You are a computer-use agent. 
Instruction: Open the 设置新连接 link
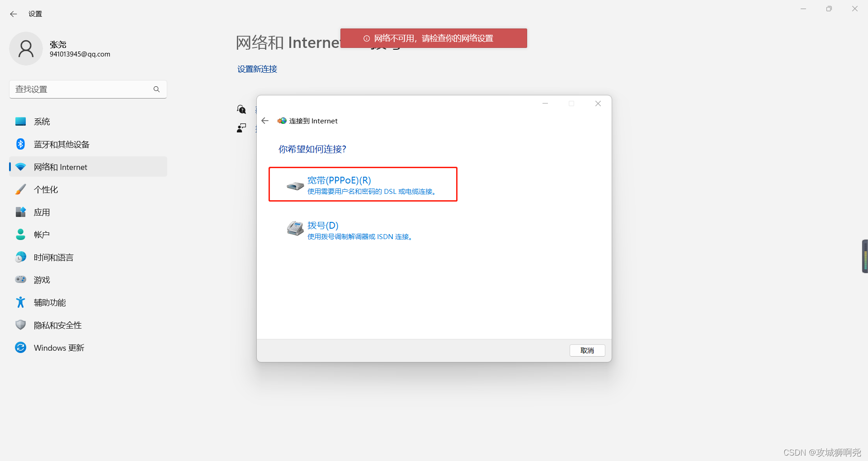pyautogui.click(x=257, y=69)
